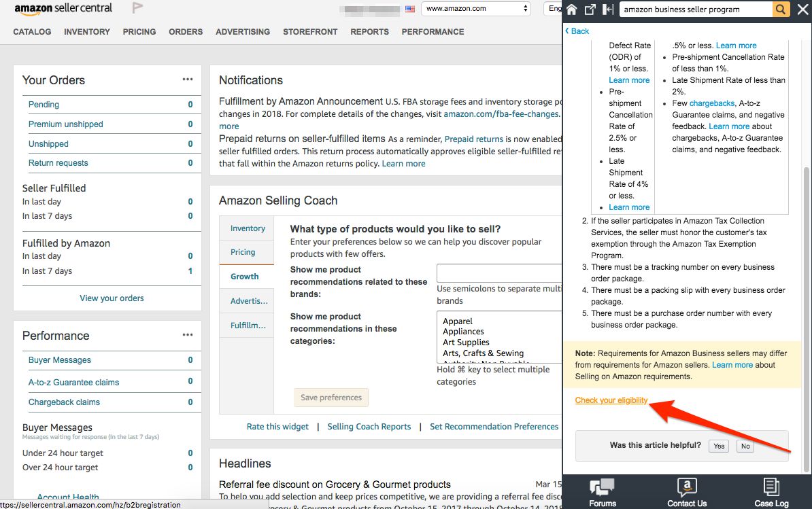Open the language selector dropdown

[x=552, y=8]
